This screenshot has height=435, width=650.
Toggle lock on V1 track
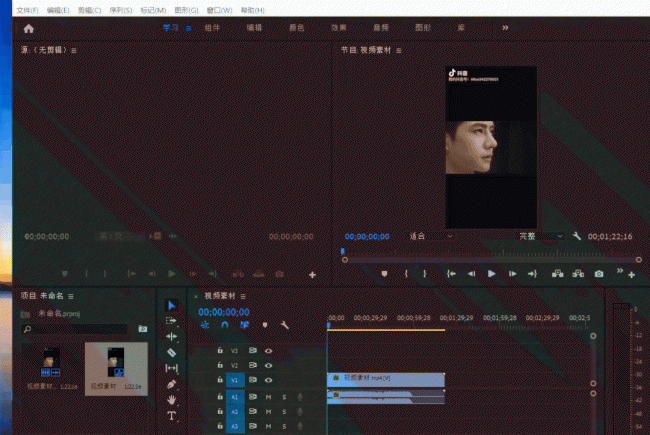pyautogui.click(x=220, y=379)
